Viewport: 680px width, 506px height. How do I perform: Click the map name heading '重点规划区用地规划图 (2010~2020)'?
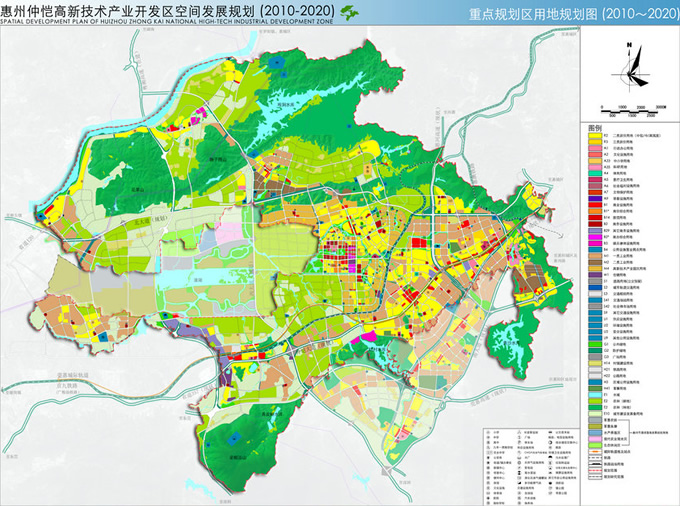pos(573,14)
